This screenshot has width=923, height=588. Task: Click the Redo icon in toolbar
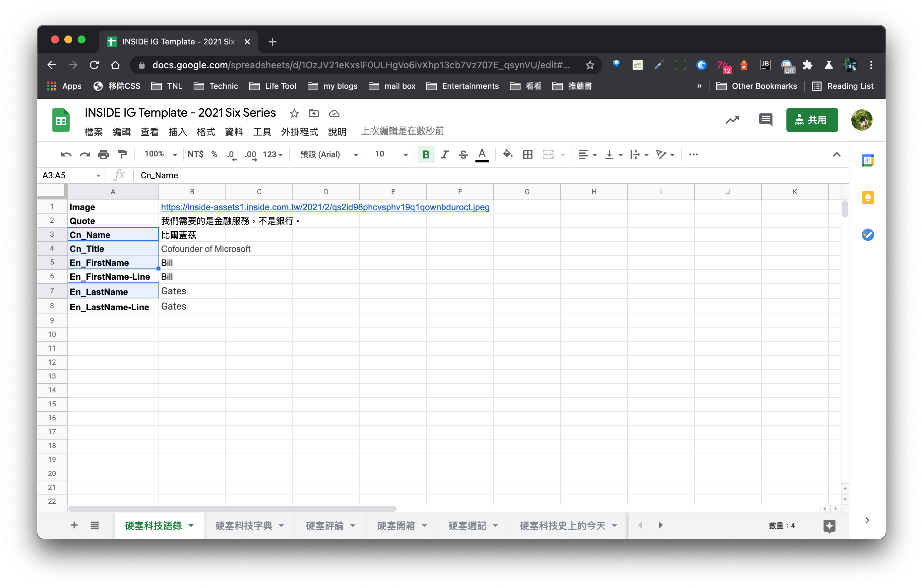(85, 154)
